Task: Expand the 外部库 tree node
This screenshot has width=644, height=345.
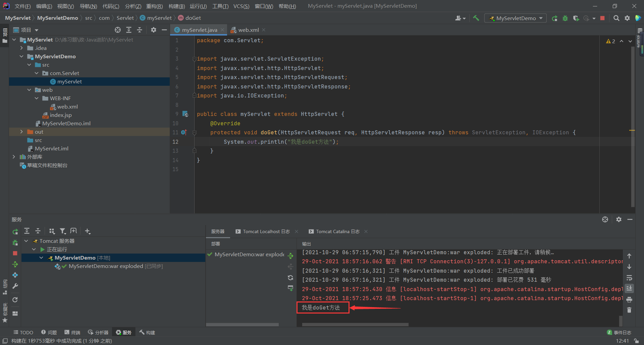Action: point(14,157)
